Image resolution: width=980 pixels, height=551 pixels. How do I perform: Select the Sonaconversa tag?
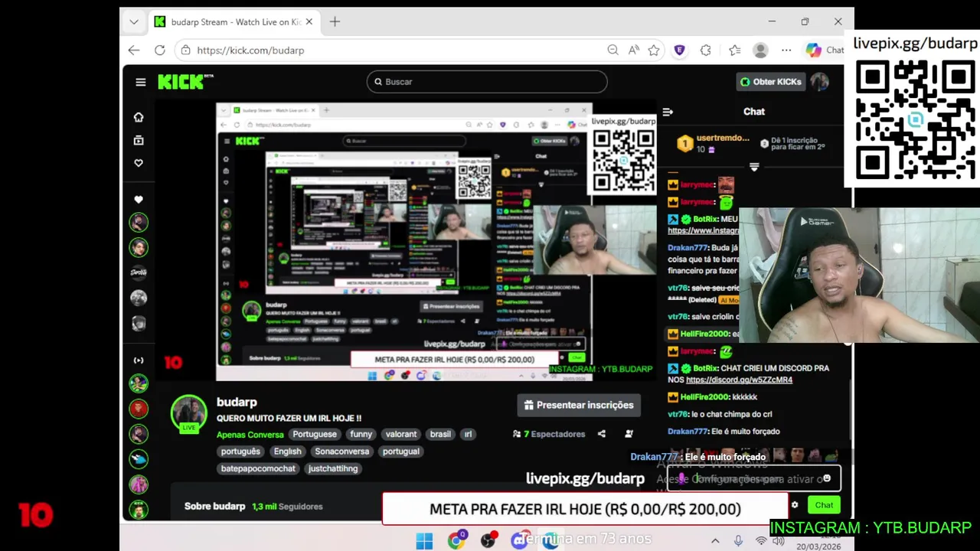tap(341, 452)
